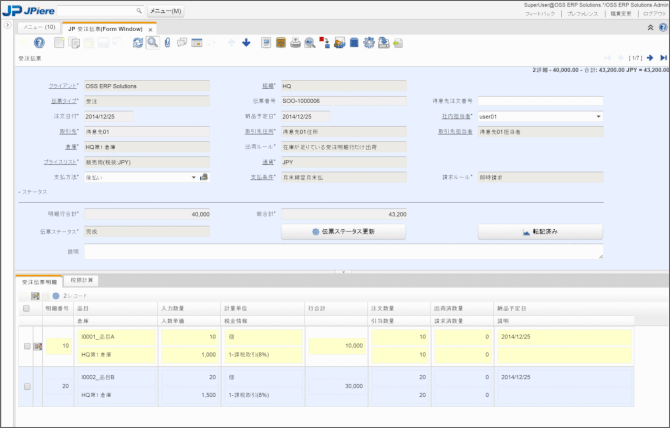Tick the checkbox for line 10 row
670x428 pixels.
pyautogui.click(x=27, y=346)
